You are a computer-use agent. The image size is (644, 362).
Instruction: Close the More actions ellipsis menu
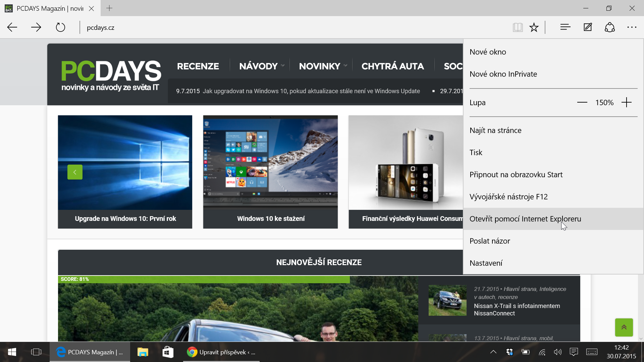point(632,27)
